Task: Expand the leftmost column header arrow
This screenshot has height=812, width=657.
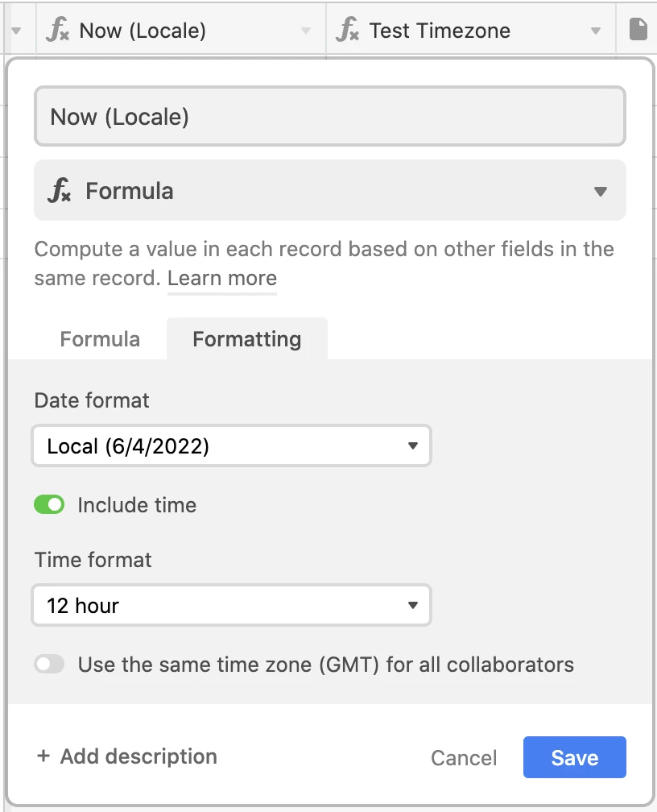Action: [16, 31]
